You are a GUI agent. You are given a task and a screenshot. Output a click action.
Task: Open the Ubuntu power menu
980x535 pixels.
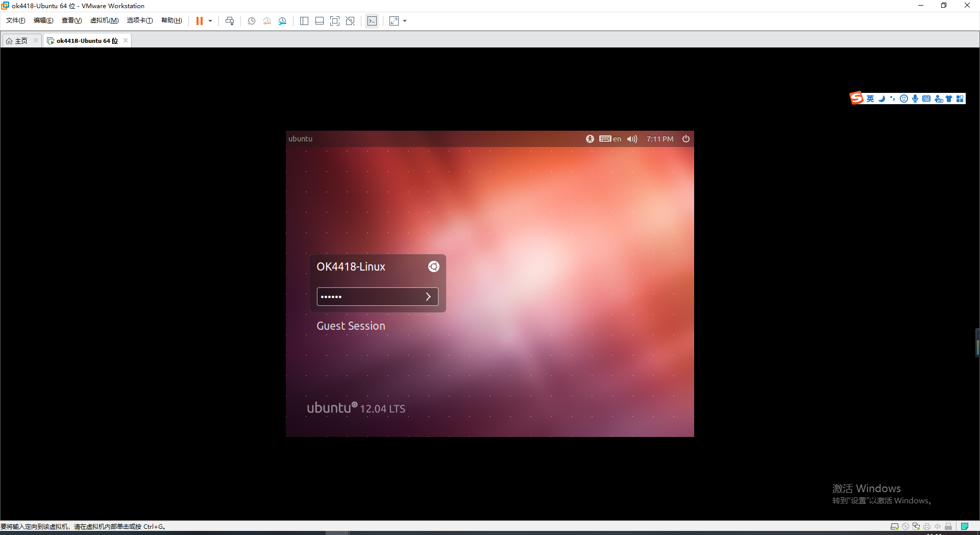click(686, 139)
